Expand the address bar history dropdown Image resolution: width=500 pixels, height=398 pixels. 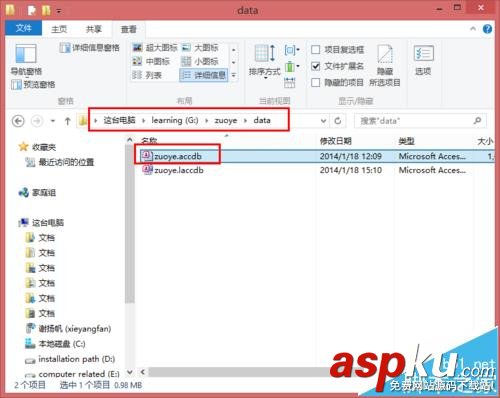323,121
